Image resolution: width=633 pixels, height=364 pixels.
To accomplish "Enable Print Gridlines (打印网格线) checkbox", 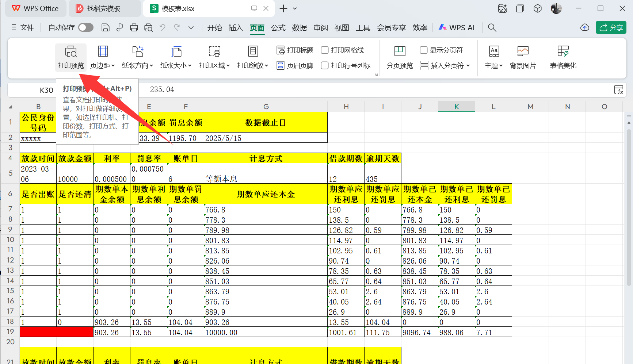I will pyautogui.click(x=325, y=50).
